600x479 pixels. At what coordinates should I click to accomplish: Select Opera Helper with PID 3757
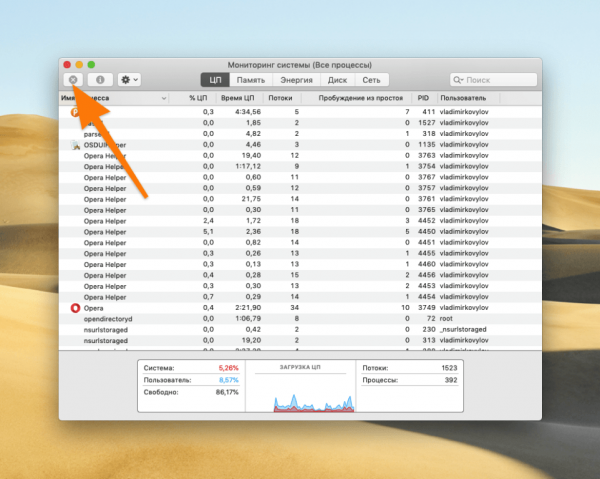300,188
